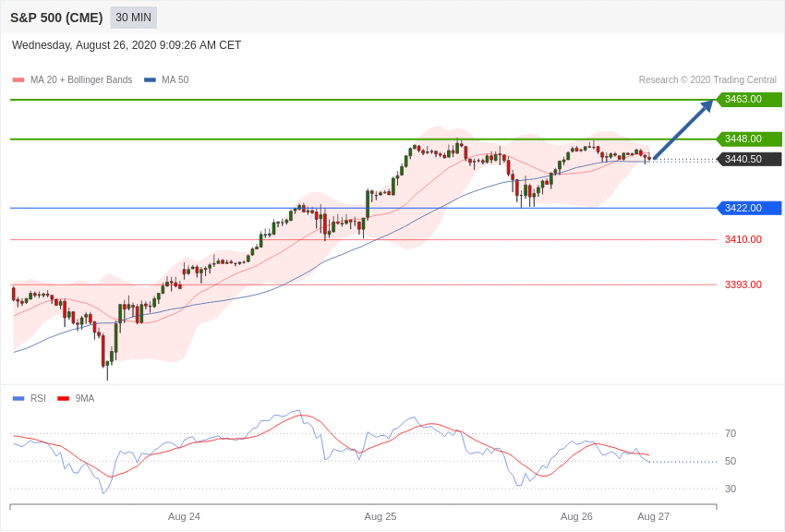Screen dimensions: 785x532
Task: Click the S&P 500 (CME) chart title
Action: pos(56,18)
